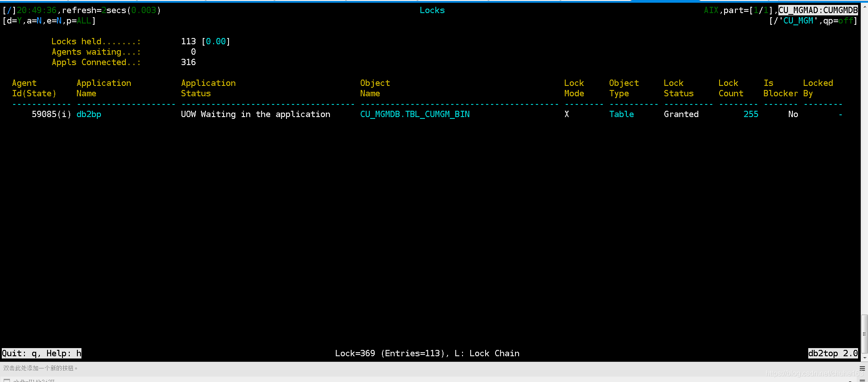
Task: Click 'Lock=369 (Entries=113), L: Lock Chain' text
Action: point(427,354)
